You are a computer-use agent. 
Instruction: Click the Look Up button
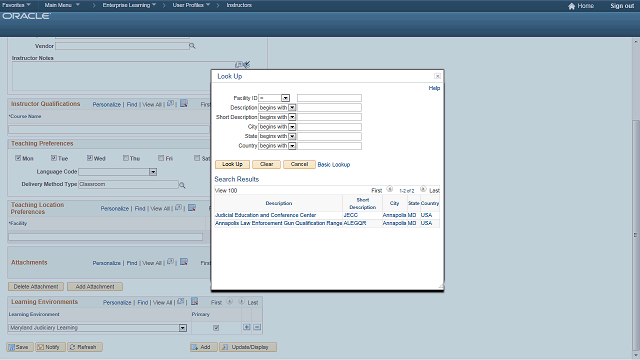coord(232,164)
